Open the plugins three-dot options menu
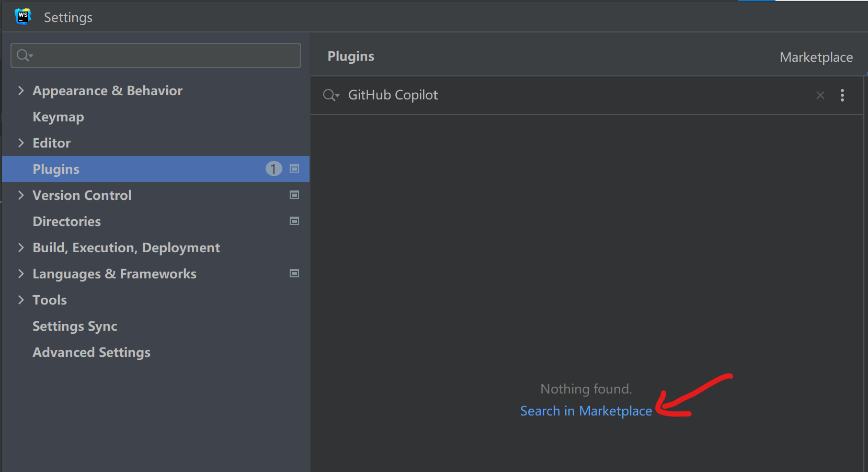 point(842,95)
